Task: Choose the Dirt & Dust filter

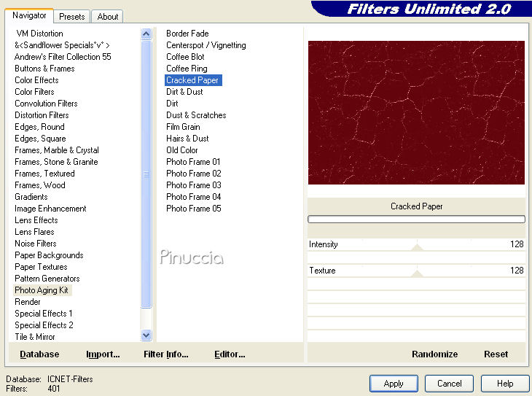Action: coord(184,92)
